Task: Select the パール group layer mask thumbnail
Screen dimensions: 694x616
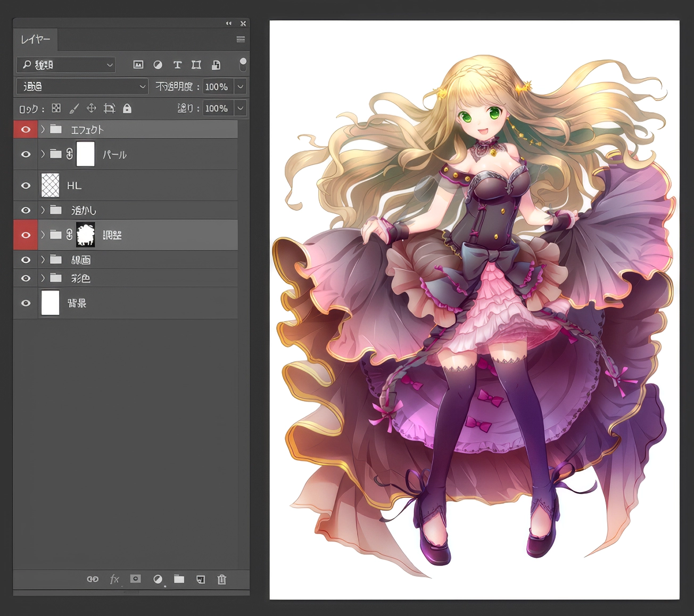Action: pos(86,154)
